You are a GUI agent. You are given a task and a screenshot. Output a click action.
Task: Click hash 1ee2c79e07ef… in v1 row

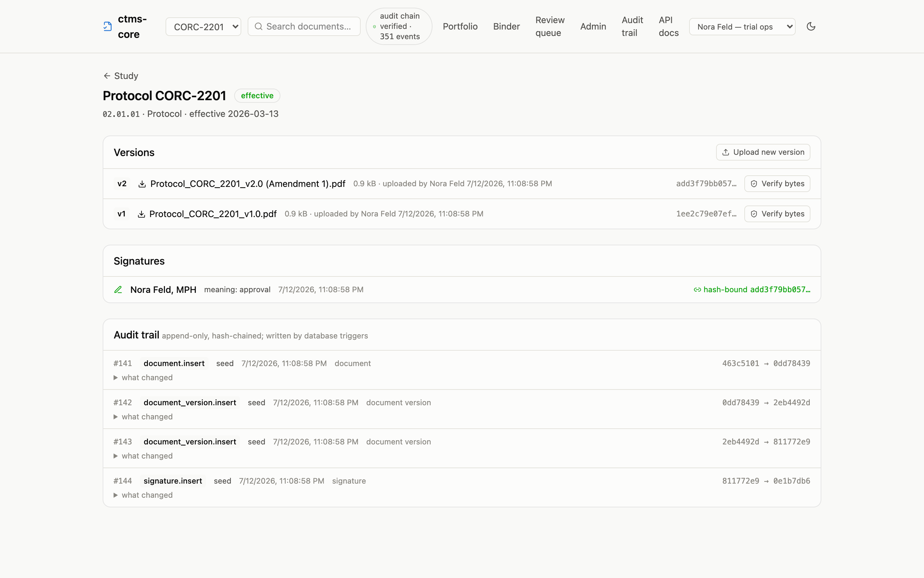point(706,214)
